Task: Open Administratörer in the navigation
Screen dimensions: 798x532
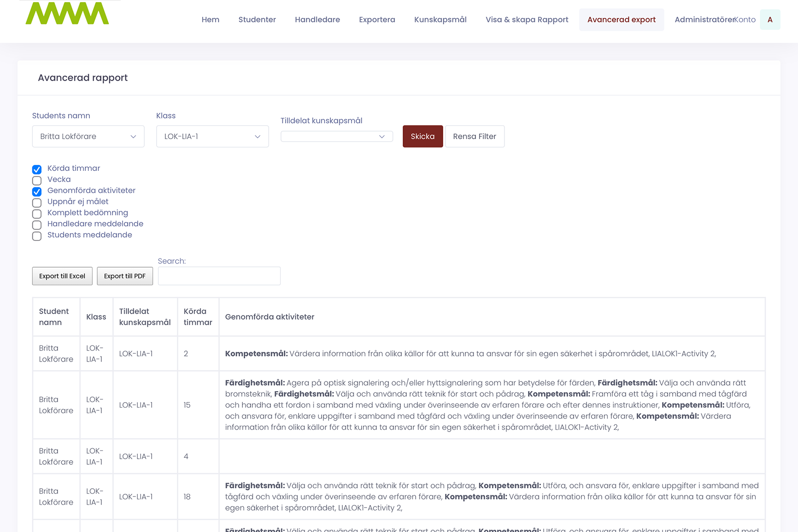Action: [x=704, y=19]
